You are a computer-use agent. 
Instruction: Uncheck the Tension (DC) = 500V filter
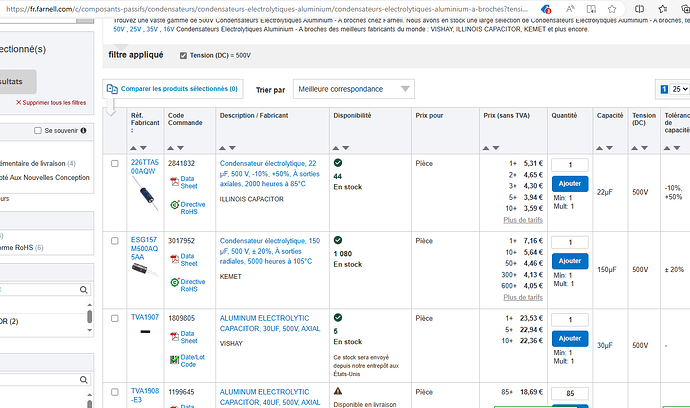tap(184, 55)
